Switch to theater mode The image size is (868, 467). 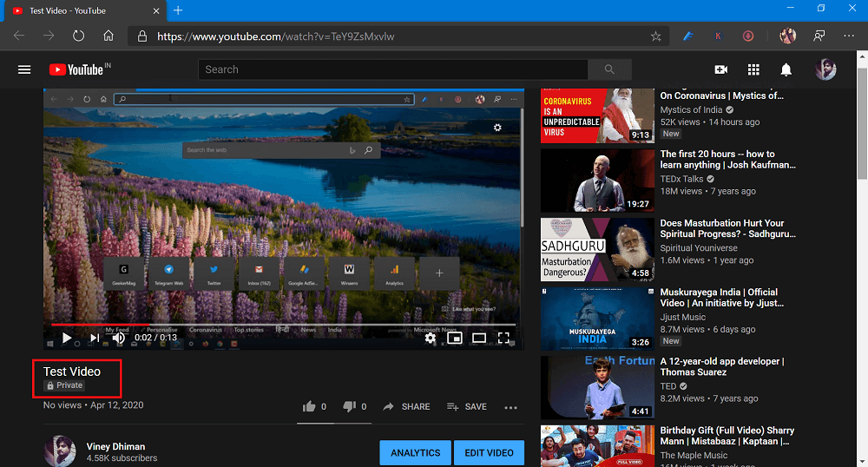[x=479, y=338]
